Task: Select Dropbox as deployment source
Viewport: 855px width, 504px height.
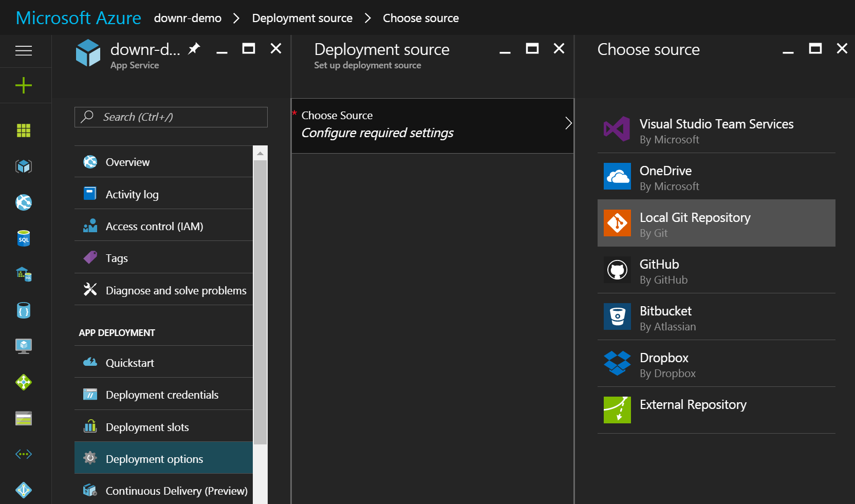Action: [716, 363]
